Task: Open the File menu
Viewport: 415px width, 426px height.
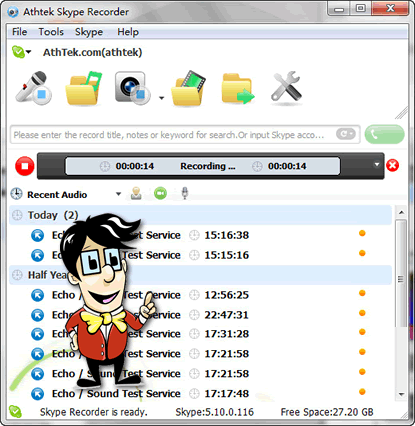Action: pyautogui.click(x=19, y=32)
